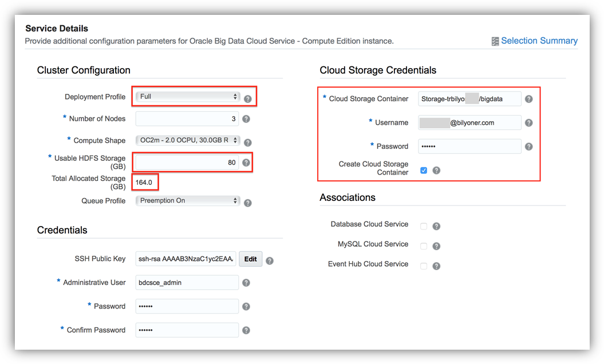Click help icon next to Database Cloud Service
604x364 pixels.
(436, 226)
